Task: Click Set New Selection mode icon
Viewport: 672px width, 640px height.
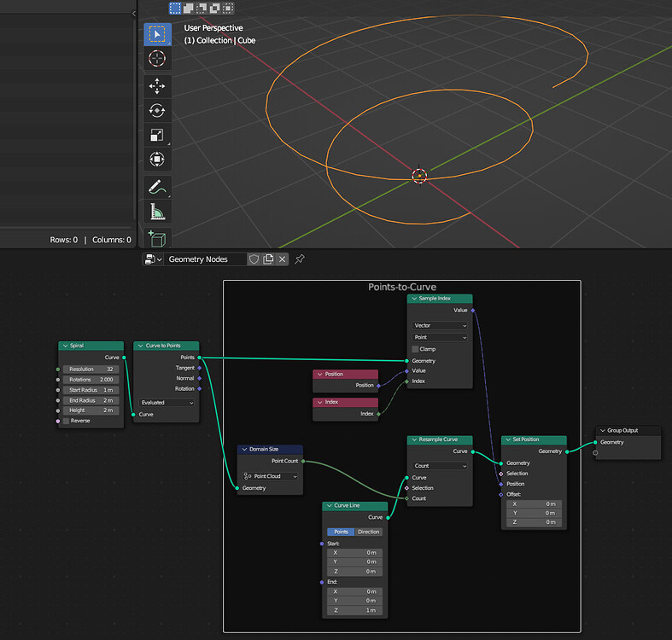Action: click(x=175, y=9)
